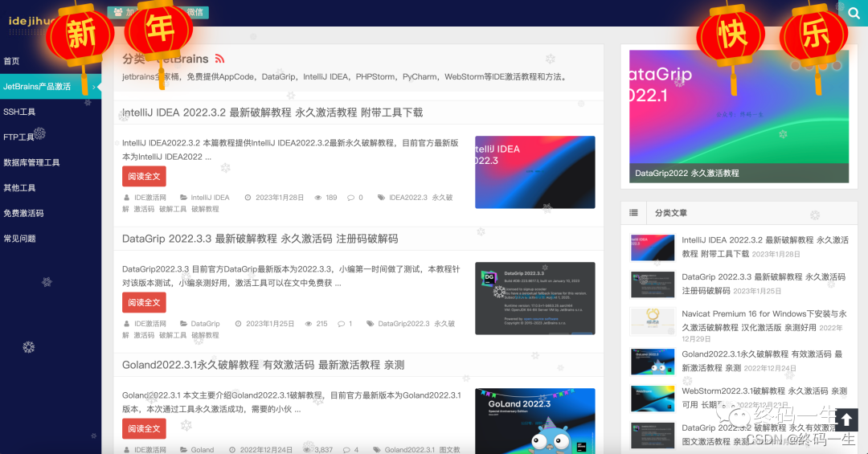The width and height of the screenshot is (868, 454).
Task: Open IntelliJ IDEA 2022.3.2 article title
Action: (272, 113)
